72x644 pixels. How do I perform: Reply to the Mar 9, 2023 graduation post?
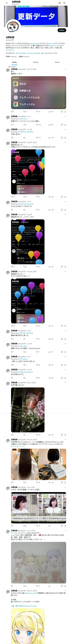click(x=12, y=435)
